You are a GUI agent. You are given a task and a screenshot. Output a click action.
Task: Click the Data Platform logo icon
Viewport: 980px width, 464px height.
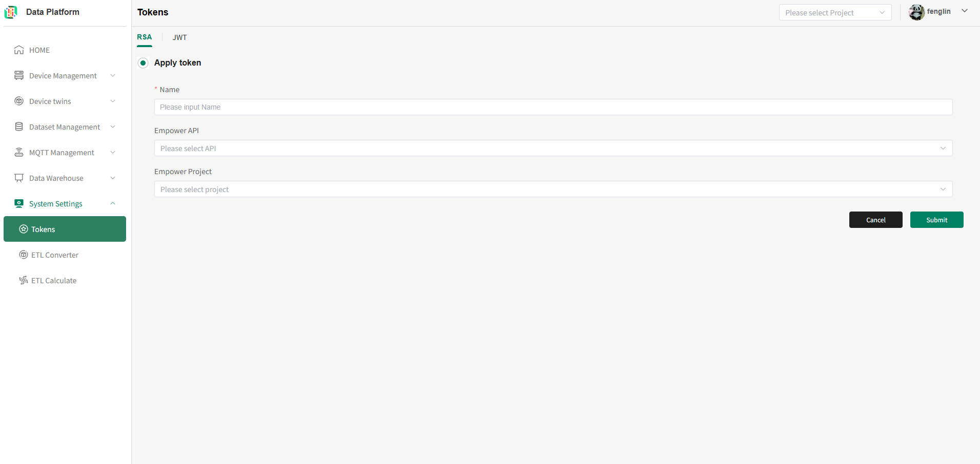(11, 12)
